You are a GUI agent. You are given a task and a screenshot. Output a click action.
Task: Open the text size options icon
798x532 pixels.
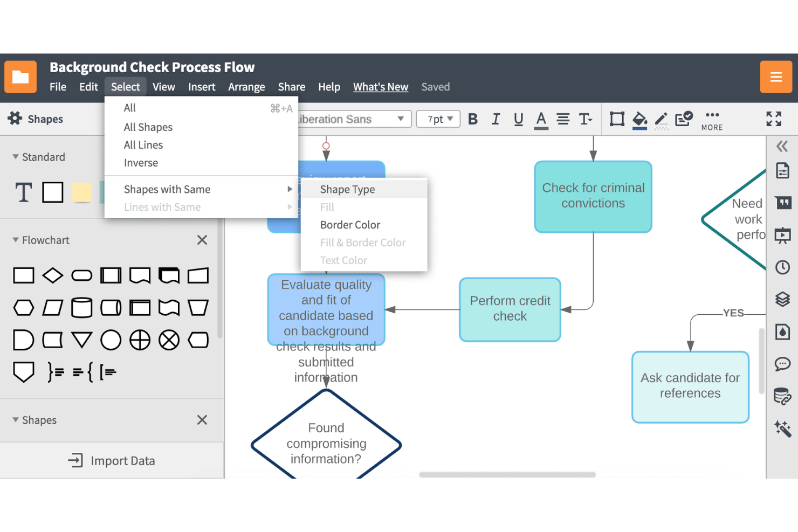coord(586,119)
